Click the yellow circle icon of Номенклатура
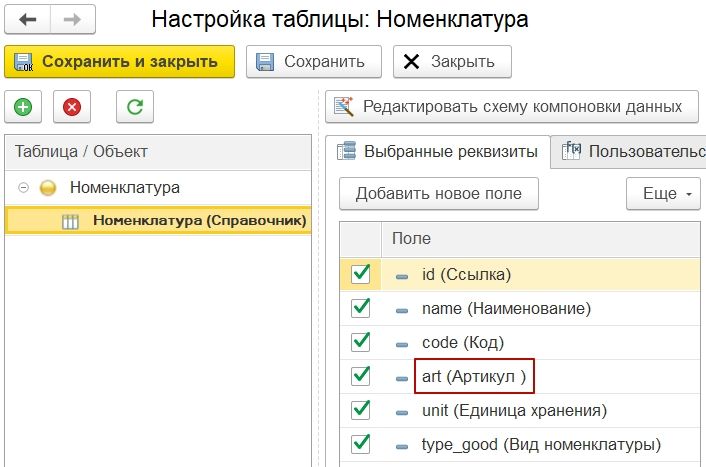This screenshot has width=706, height=467. point(48,188)
